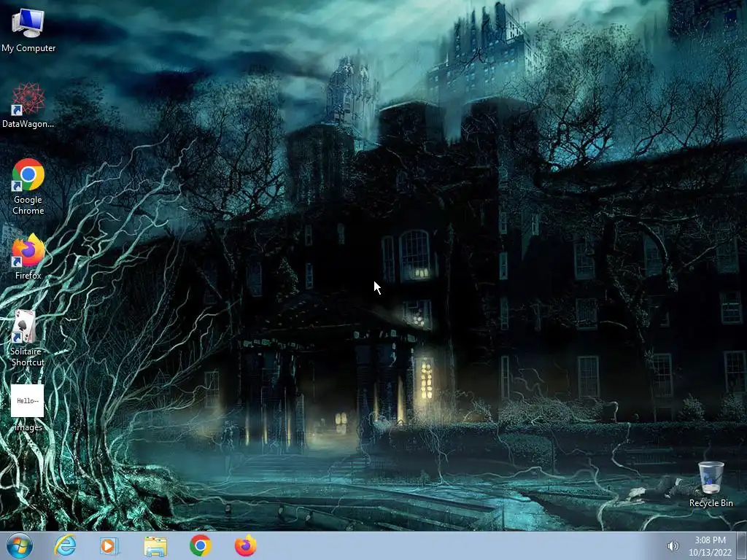Viewport: 747px width, 560px height.
Task: Launch Windows Media Player from taskbar
Action: tap(109, 545)
